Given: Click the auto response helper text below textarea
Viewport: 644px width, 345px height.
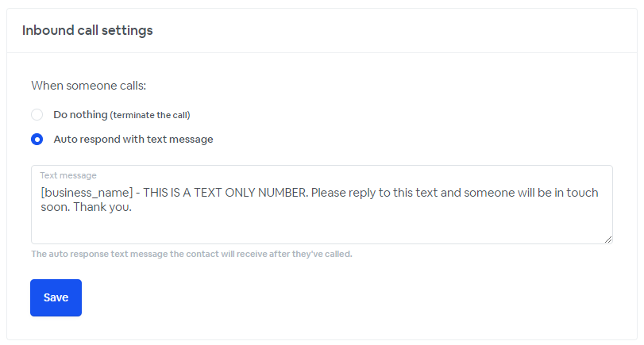Looking at the screenshot, I should [x=191, y=255].
